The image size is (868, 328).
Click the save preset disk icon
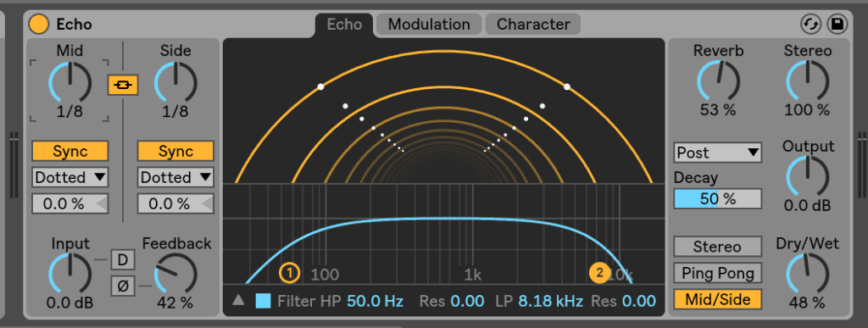837,25
